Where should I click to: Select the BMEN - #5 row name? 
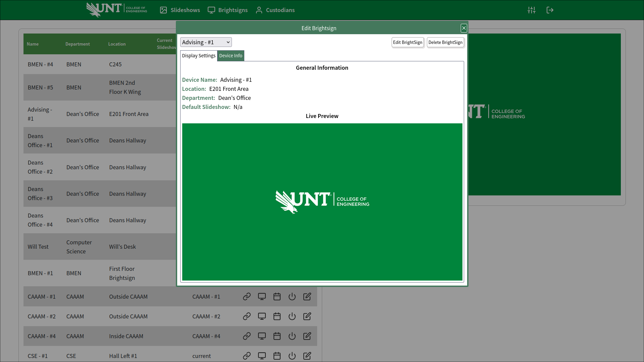(x=40, y=87)
